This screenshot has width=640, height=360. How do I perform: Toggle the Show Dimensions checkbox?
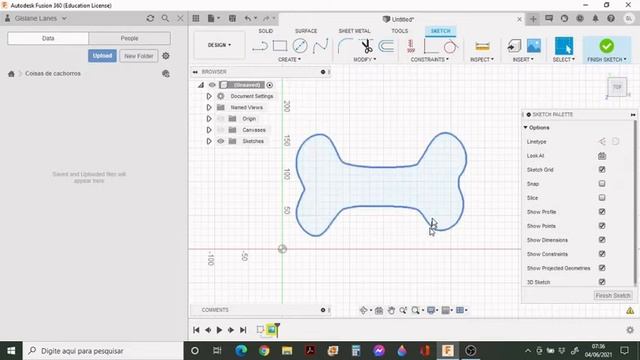pos(602,240)
